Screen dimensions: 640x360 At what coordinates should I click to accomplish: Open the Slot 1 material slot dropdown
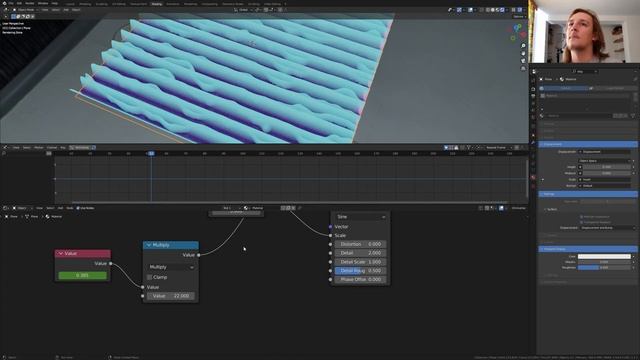231,208
